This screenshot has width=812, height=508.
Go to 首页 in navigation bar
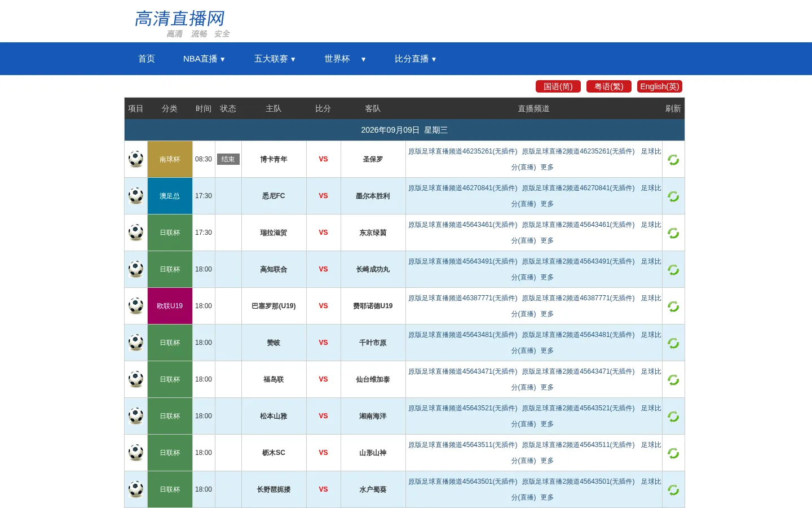coord(147,59)
